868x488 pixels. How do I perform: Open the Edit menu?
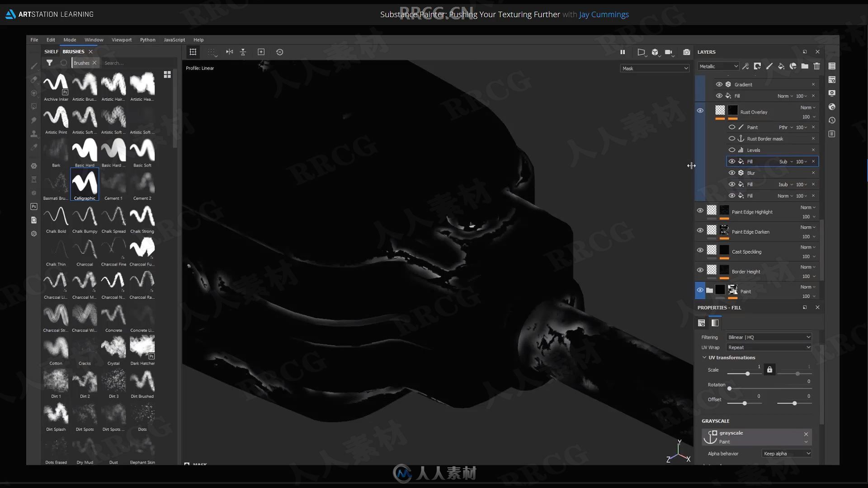click(51, 40)
